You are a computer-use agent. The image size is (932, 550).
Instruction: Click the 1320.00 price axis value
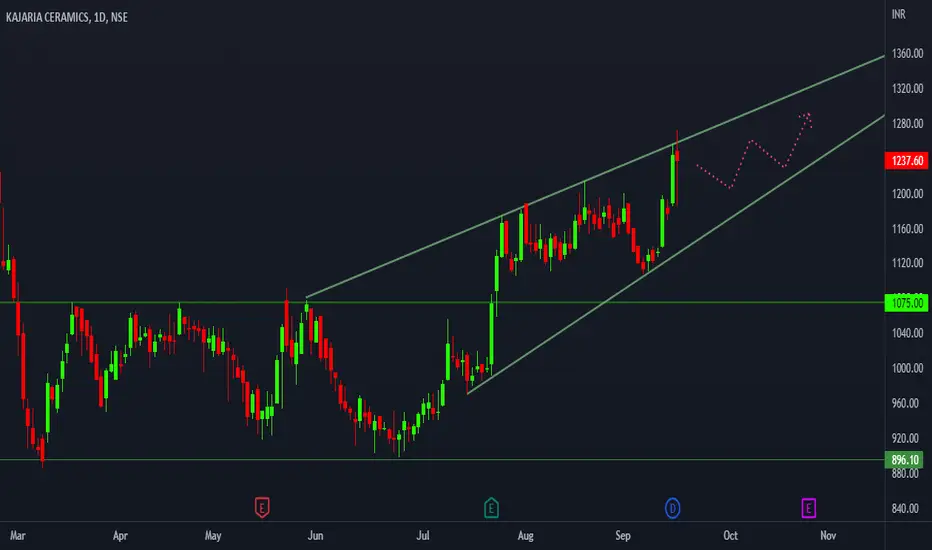click(x=907, y=89)
